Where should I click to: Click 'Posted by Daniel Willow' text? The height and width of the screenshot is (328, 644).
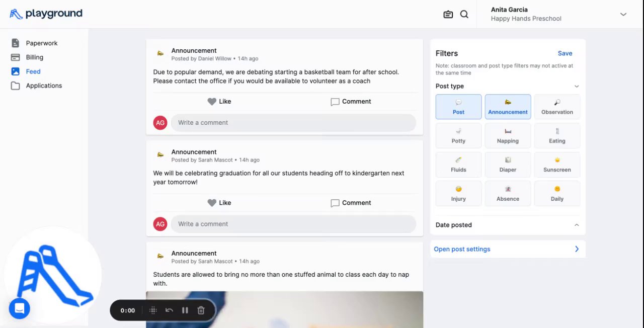point(201,59)
